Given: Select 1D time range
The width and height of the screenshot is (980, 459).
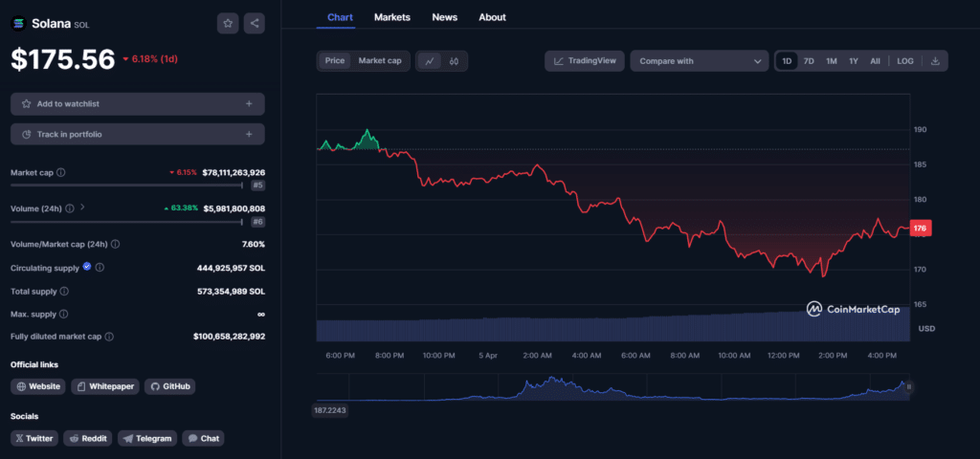Looking at the screenshot, I should click(x=787, y=61).
